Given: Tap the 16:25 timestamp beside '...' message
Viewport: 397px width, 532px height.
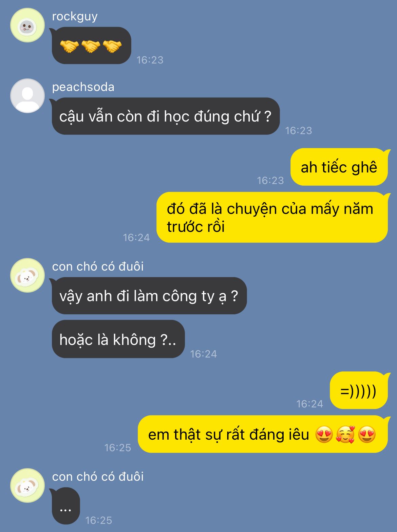Looking at the screenshot, I should click(98, 520).
